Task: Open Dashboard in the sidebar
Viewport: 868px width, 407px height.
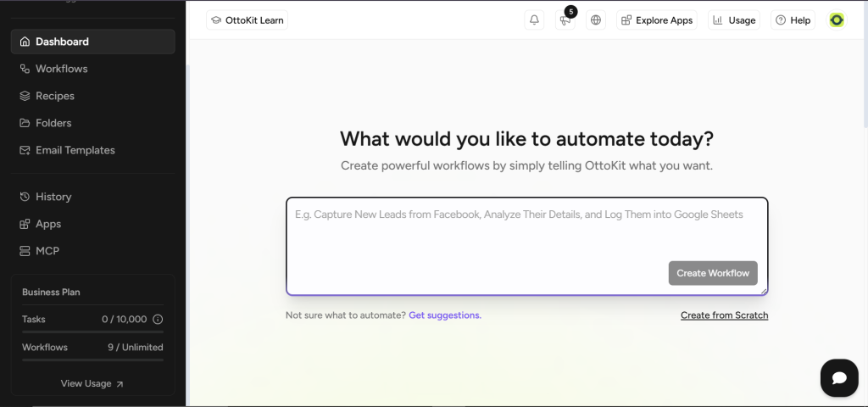Action: tap(93, 42)
